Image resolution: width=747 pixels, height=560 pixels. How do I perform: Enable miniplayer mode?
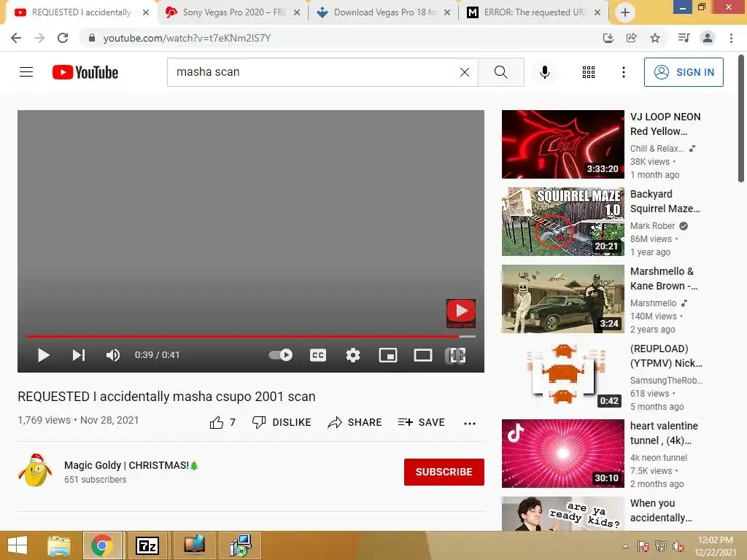coord(388,355)
